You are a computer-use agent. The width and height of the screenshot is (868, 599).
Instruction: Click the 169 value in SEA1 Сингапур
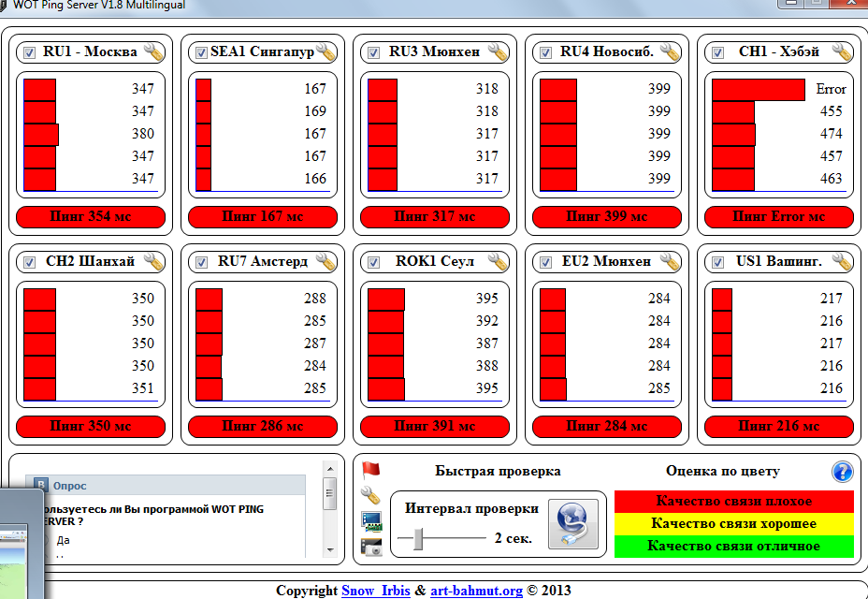[315, 111]
